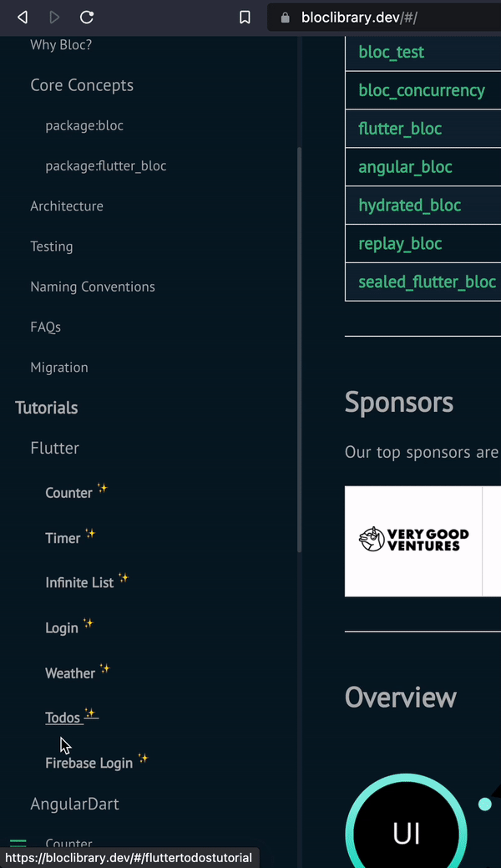Select Why Bloc? in the sidebar navigation
This screenshot has height=868, width=501.
pyautogui.click(x=61, y=44)
